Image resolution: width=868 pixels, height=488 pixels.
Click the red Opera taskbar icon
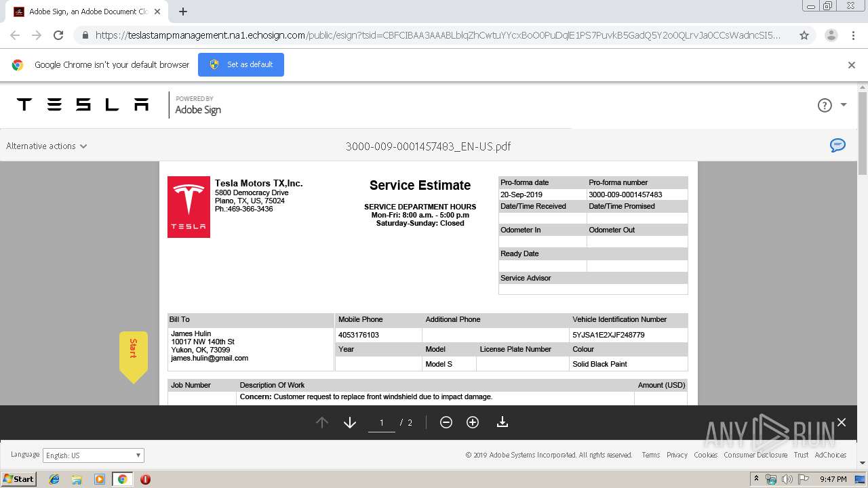click(x=145, y=479)
